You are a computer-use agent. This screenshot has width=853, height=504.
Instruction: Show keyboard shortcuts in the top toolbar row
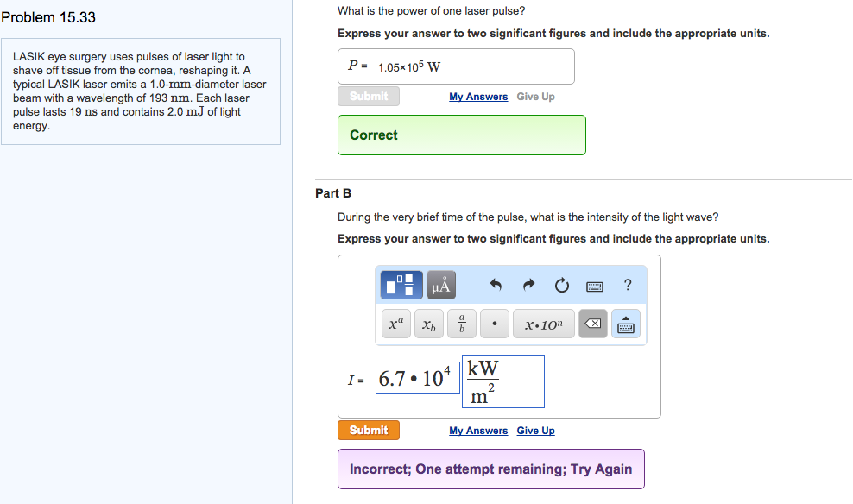[595, 285]
